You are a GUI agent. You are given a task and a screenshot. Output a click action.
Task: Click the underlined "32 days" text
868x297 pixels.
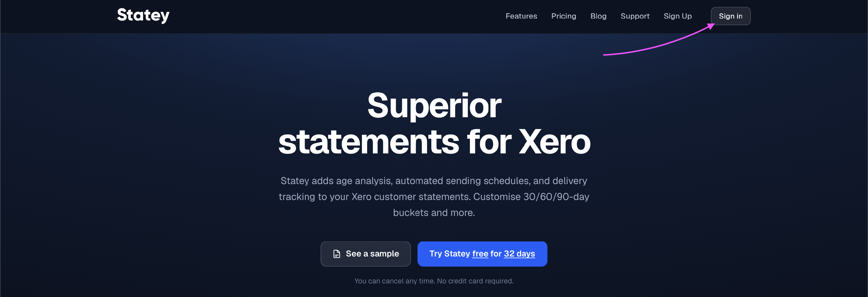click(519, 254)
